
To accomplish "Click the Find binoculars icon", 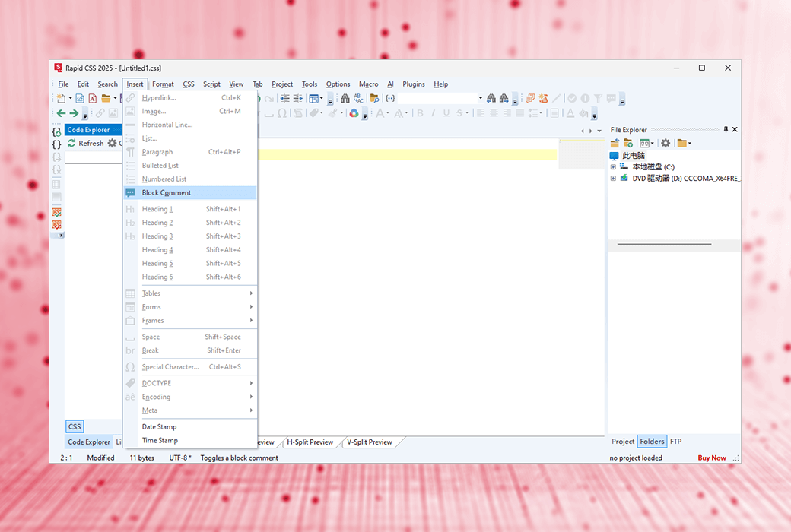I will click(x=345, y=98).
